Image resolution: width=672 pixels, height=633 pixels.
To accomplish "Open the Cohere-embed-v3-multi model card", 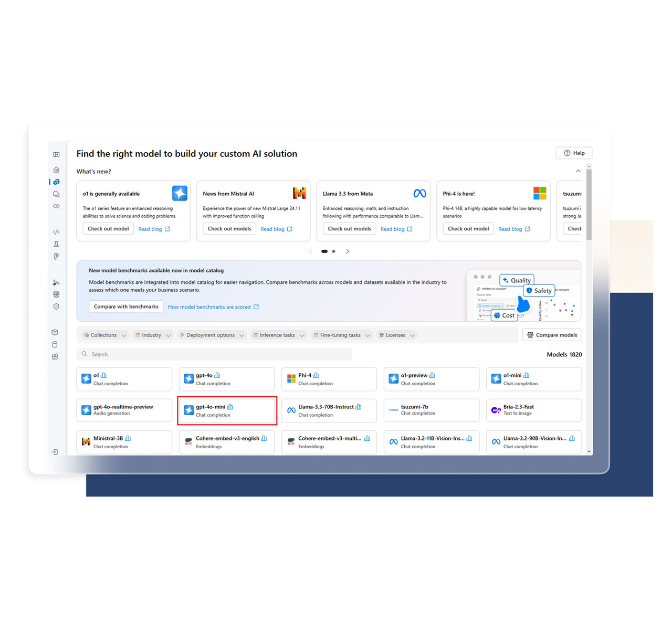I will (x=329, y=442).
